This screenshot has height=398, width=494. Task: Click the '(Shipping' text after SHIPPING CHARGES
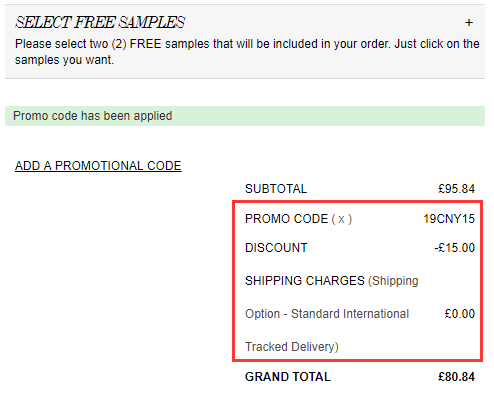[393, 281]
